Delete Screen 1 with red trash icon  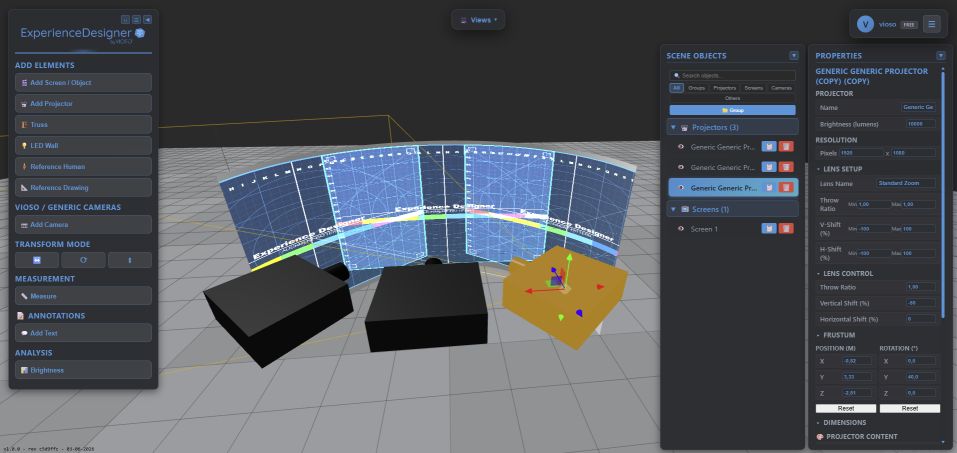pyautogui.click(x=786, y=228)
